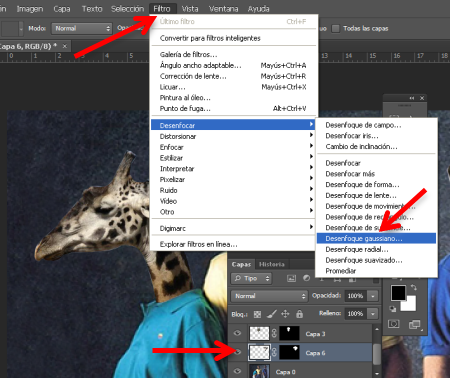Toggle visibility of Capa 3 layer
450x378 pixels.
pos(237,333)
